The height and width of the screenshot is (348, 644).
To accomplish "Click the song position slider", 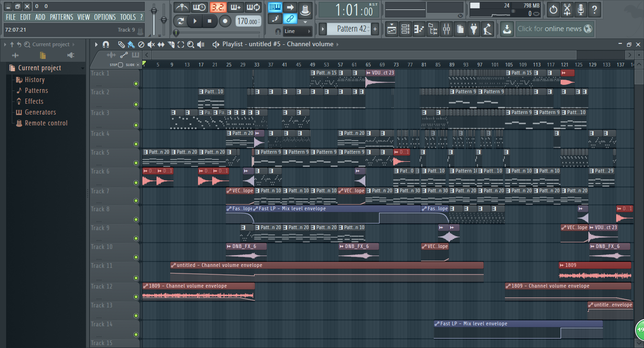I will click(x=217, y=33).
